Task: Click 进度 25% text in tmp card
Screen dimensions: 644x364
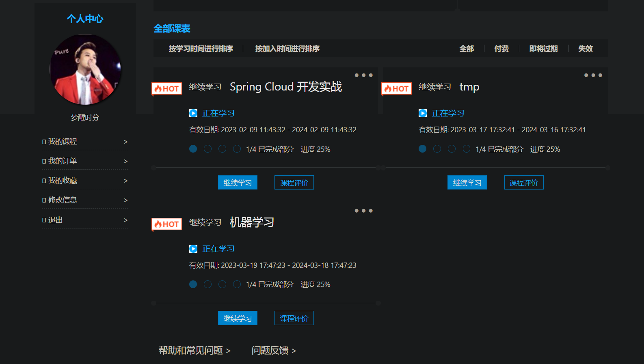Action: click(545, 149)
